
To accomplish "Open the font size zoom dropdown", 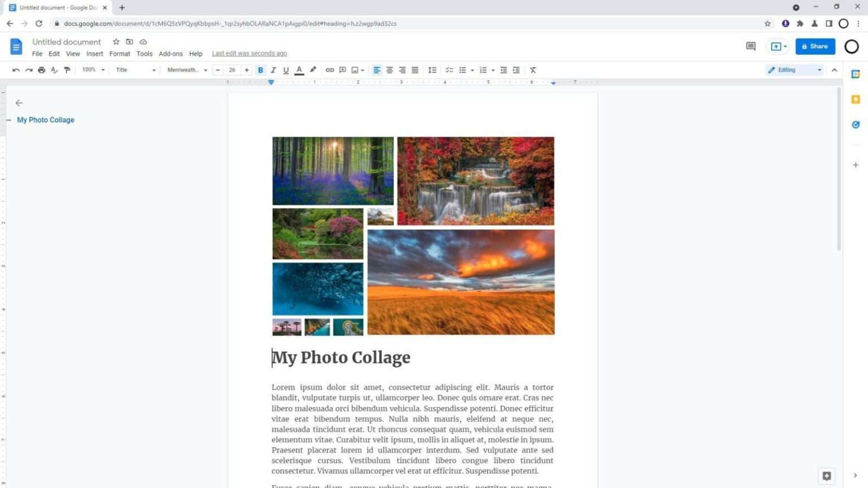I will pyautogui.click(x=92, y=69).
